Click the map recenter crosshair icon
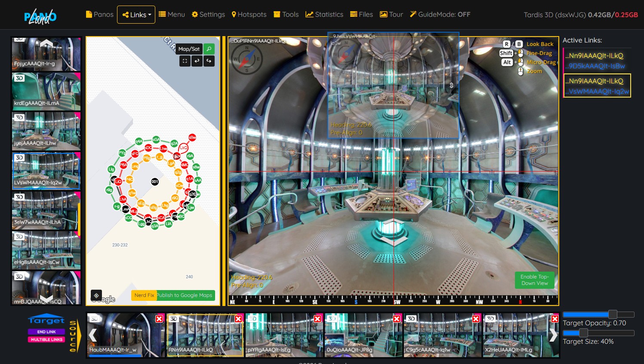Viewport: 644px width, 364px height. click(x=96, y=295)
